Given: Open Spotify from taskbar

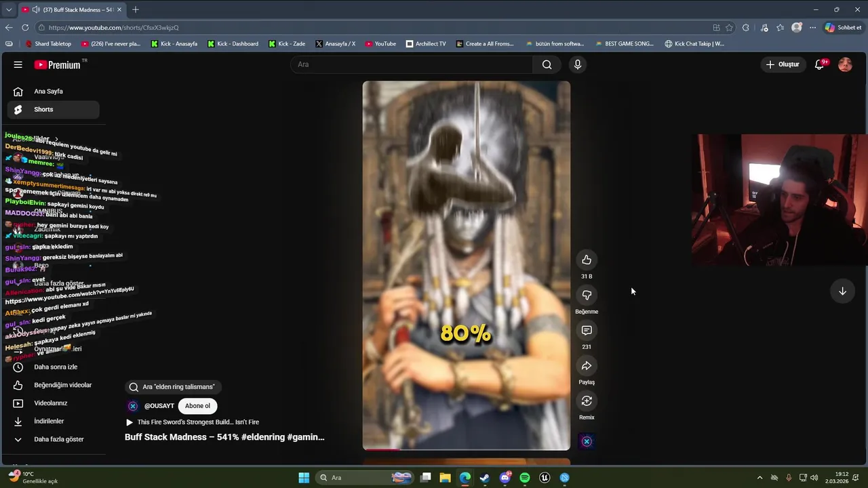Looking at the screenshot, I should click(524, 478).
